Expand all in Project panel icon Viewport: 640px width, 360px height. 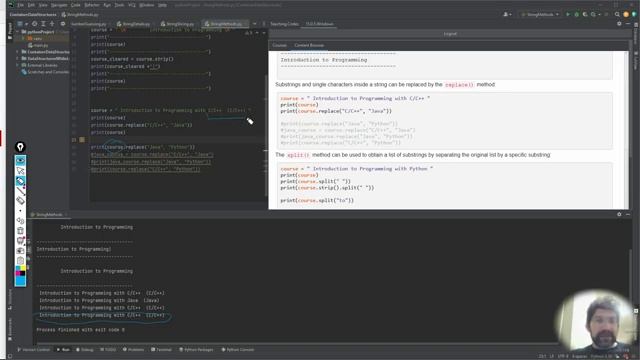pyautogui.click(x=43, y=24)
